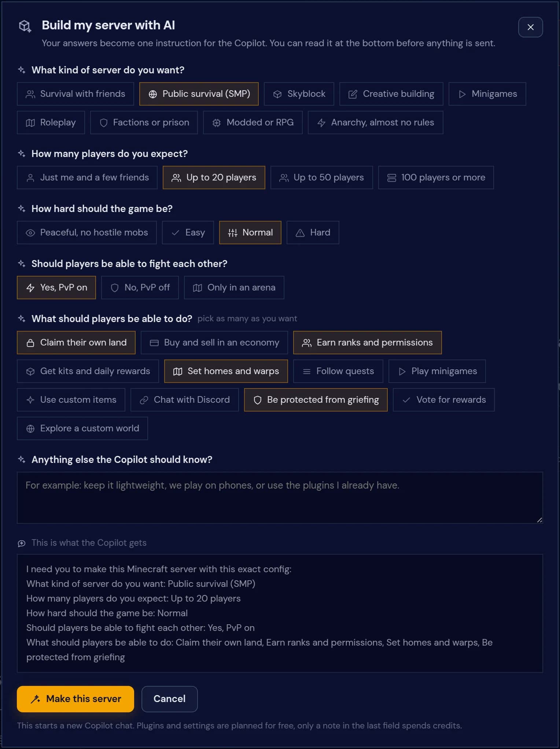
Task: Click the shield icon on Be protected from griefing
Action: click(258, 400)
